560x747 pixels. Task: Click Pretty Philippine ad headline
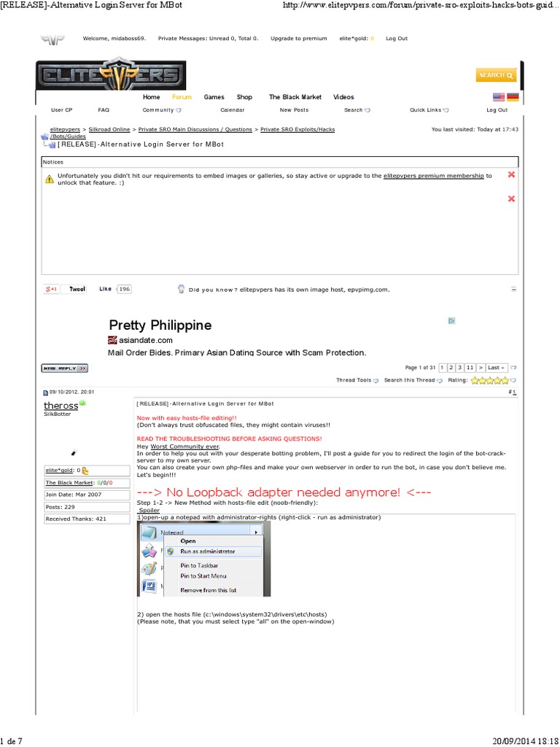point(160,325)
